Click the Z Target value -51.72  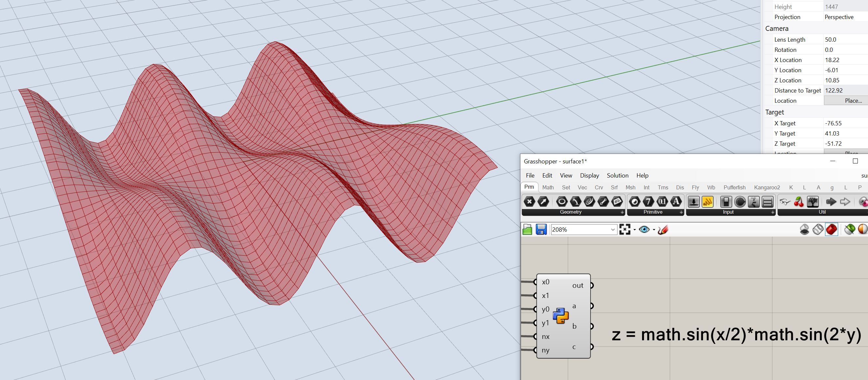coord(846,144)
